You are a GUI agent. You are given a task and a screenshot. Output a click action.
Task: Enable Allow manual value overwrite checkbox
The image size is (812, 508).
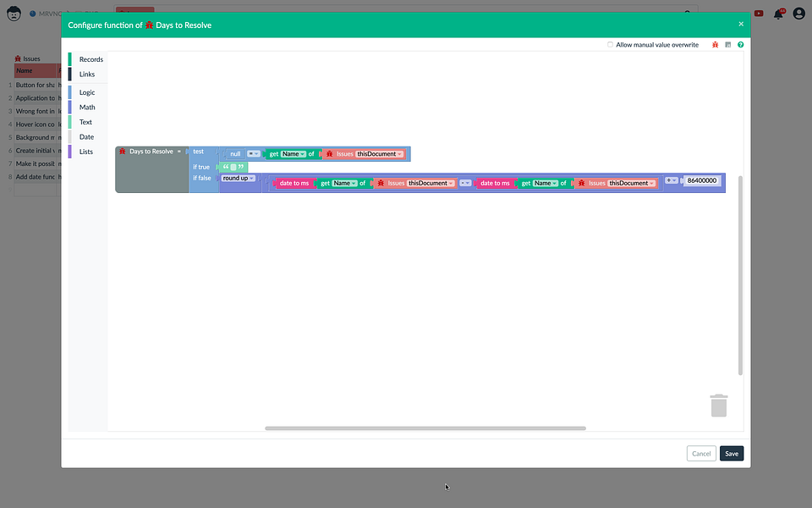click(x=610, y=45)
